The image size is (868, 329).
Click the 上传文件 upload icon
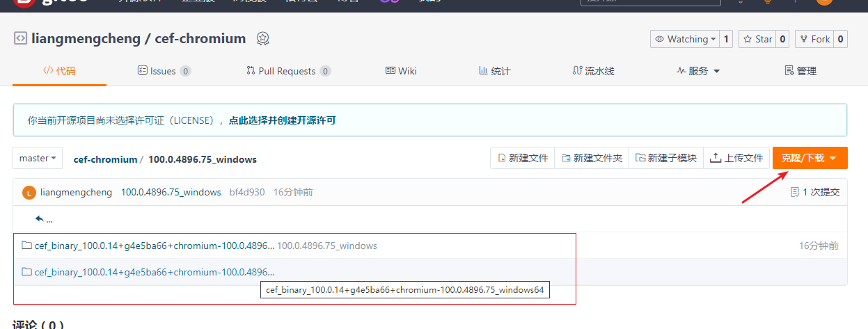coord(715,158)
